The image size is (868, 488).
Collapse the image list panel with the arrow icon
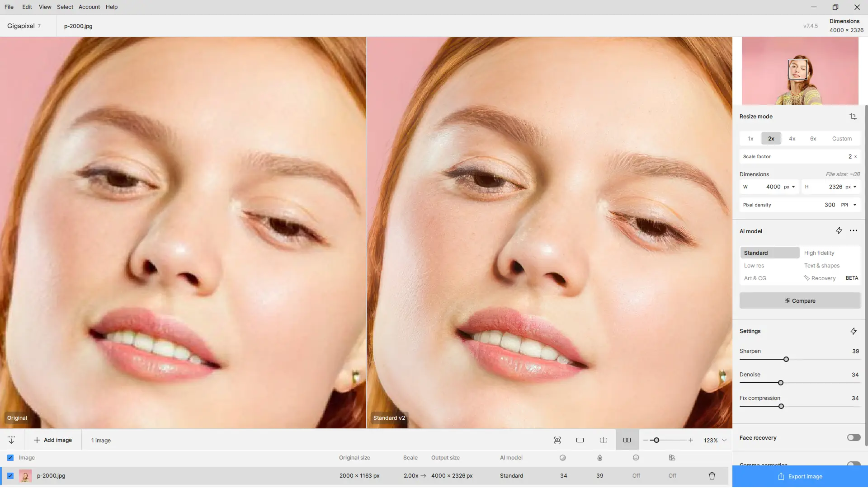point(11,440)
